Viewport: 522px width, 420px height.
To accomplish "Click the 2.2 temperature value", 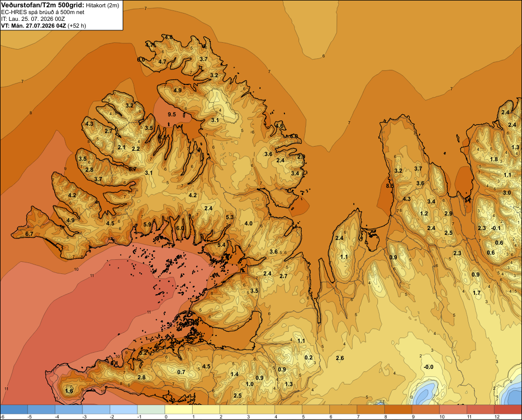I will coord(136,149).
